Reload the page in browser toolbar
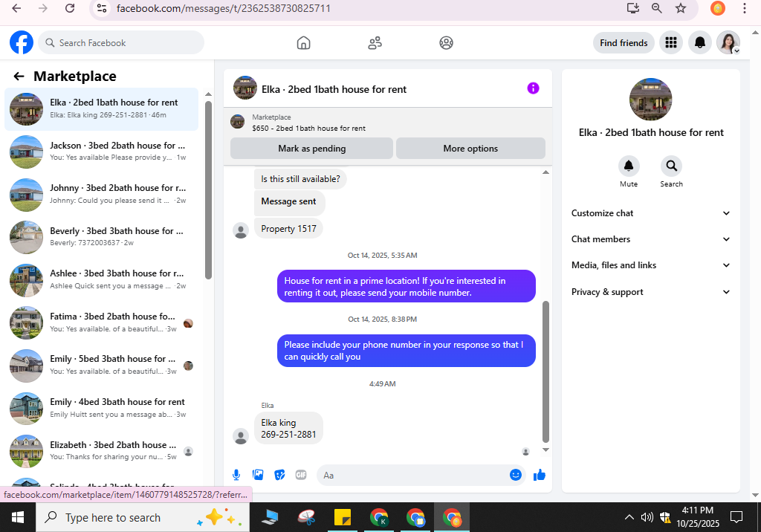This screenshot has width=761, height=532. [x=70, y=8]
